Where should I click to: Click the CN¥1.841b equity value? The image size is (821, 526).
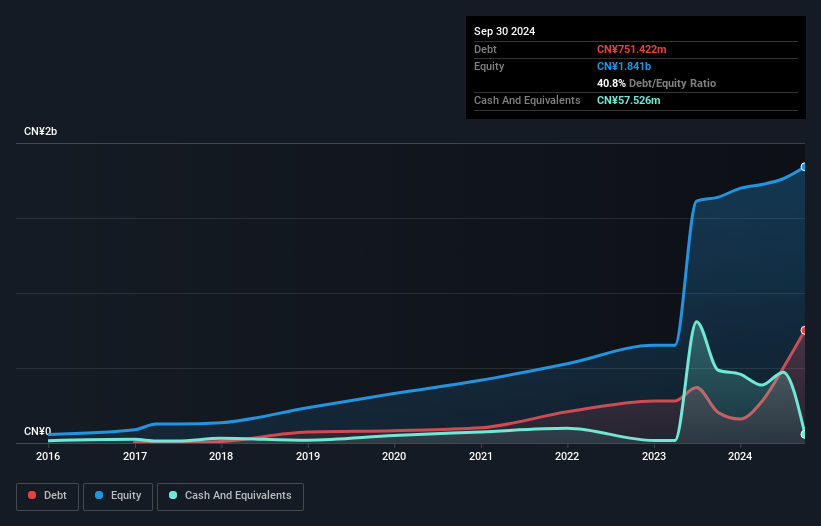[624, 66]
